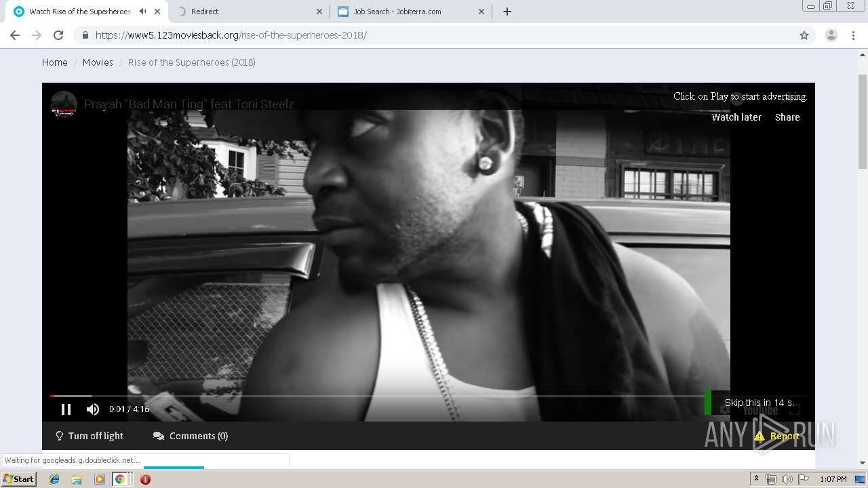
Task: Open a new browser tab
Action: 507,12
